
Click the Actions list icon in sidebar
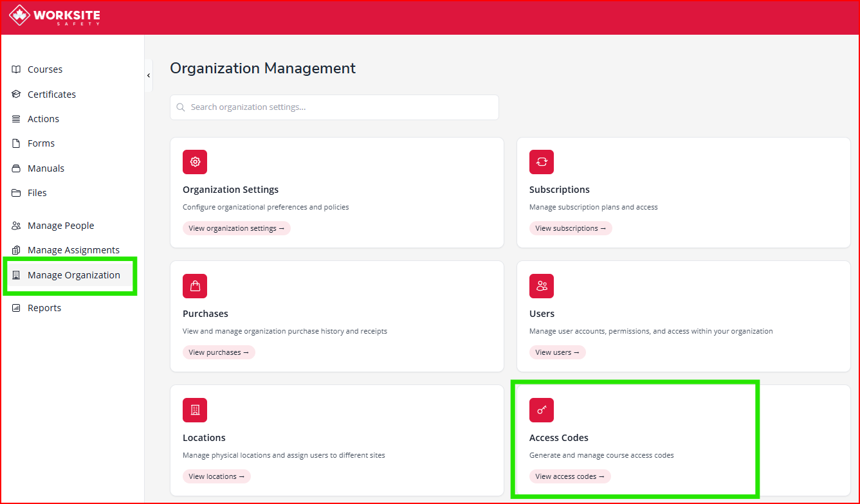click(x=16, y=119)
